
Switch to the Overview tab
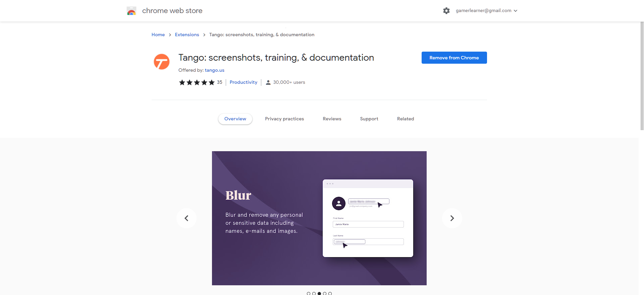coord(235,119)
